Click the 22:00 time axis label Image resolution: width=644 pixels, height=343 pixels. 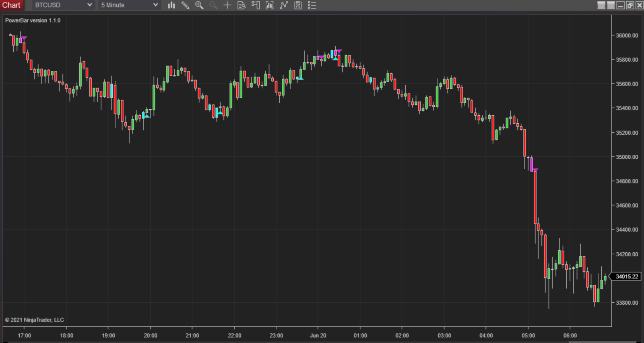click(x=234, y=335)
